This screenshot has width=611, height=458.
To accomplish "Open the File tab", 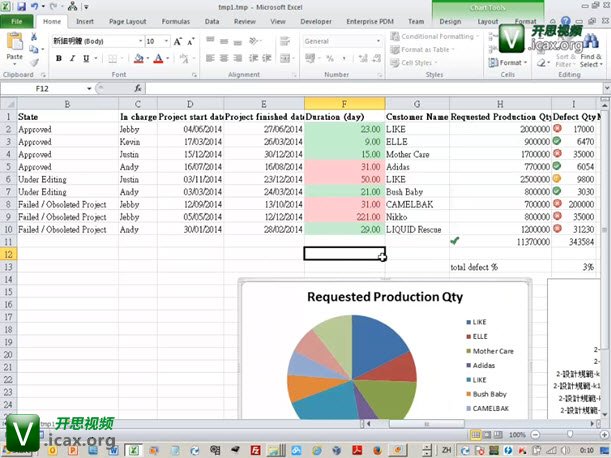I will [17, 21].
